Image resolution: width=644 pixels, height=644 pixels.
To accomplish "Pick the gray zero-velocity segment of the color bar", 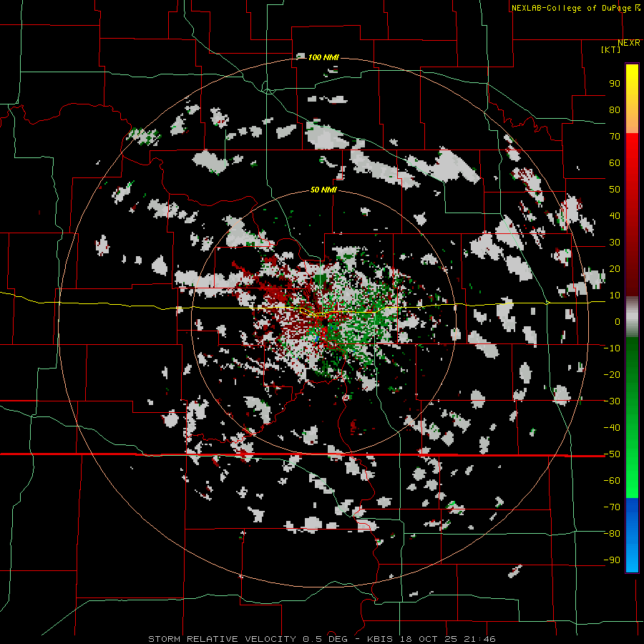I will tap(632, 317).
